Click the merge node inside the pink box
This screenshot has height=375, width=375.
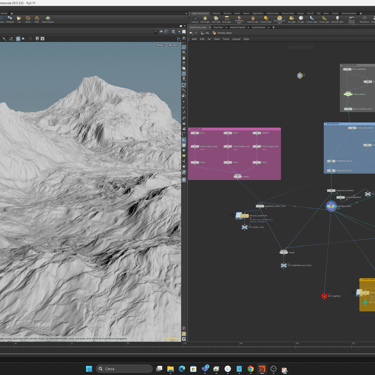[237, 176]
